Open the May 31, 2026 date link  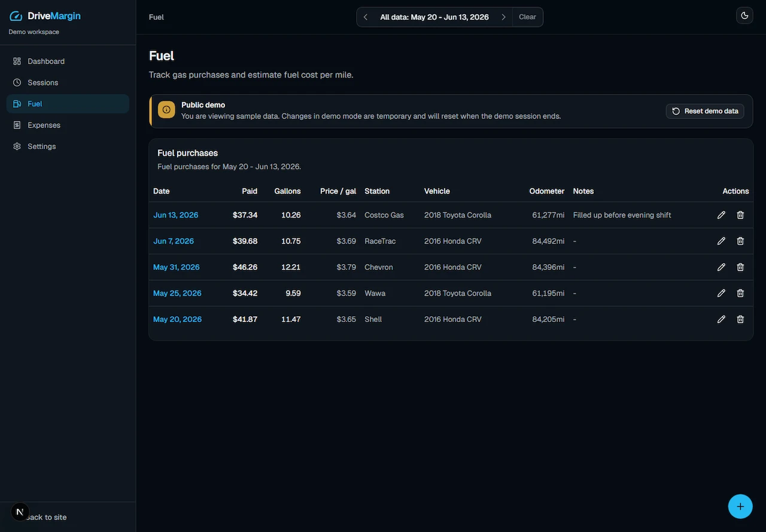[177, 267]
